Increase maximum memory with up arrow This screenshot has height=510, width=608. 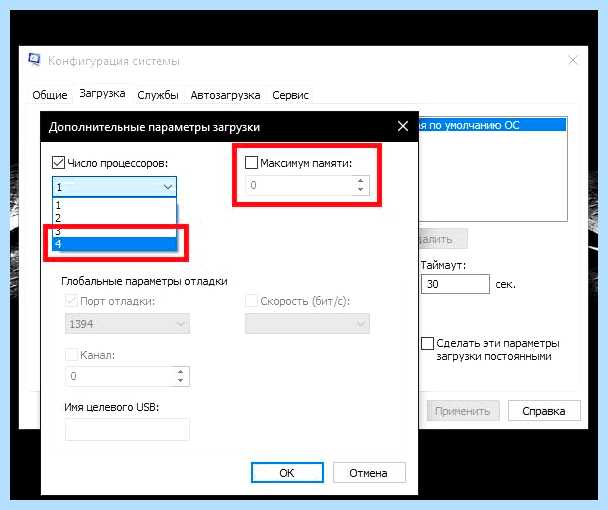point(361,181)
